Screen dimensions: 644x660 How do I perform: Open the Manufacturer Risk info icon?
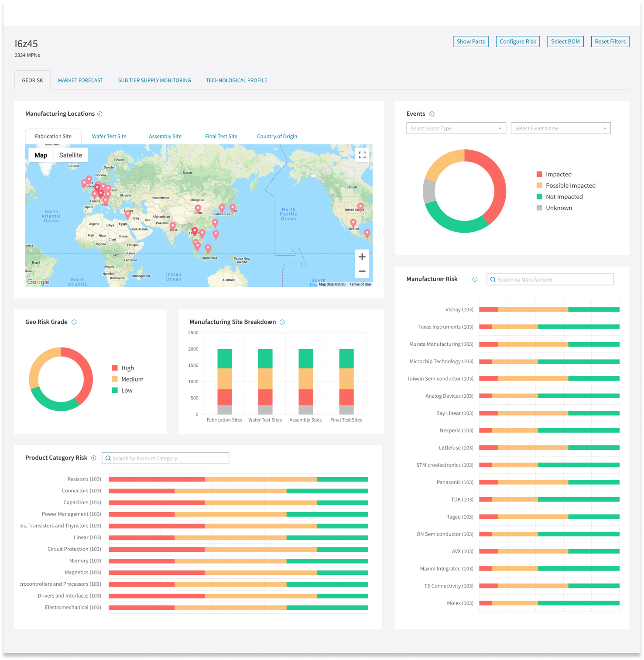pyautogui.click(x=475, y=279)
